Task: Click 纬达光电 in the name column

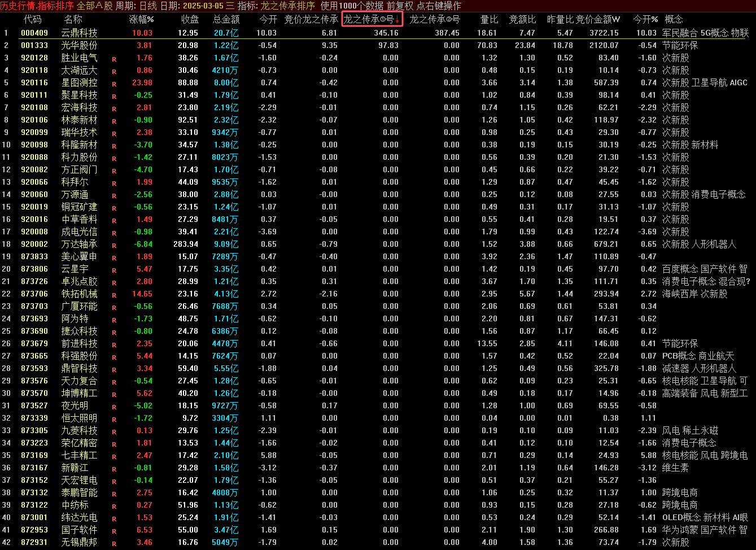Action: (x=79, y=517)
